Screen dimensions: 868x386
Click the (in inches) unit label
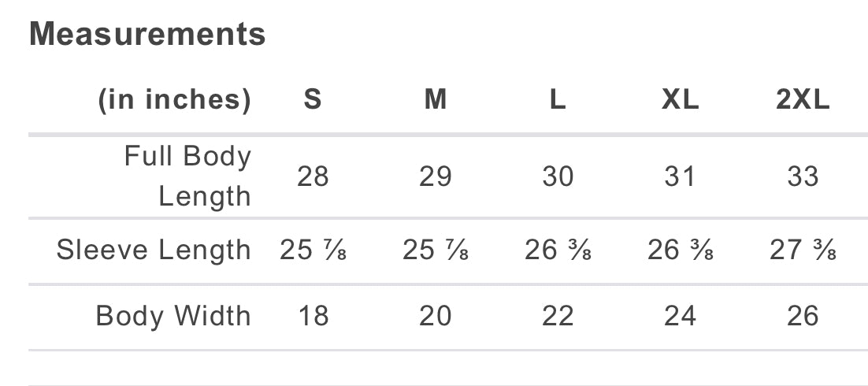173,100
